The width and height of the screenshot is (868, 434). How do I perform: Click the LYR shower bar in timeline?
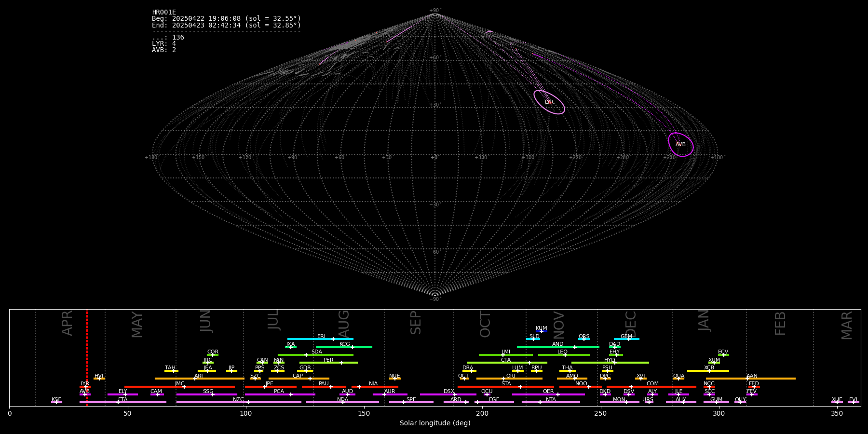click(85, 387)
